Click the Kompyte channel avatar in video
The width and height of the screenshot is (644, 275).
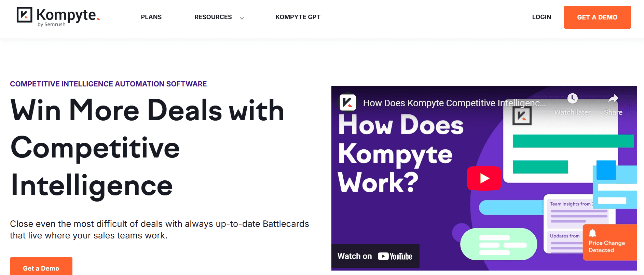(x=347, y=102)
